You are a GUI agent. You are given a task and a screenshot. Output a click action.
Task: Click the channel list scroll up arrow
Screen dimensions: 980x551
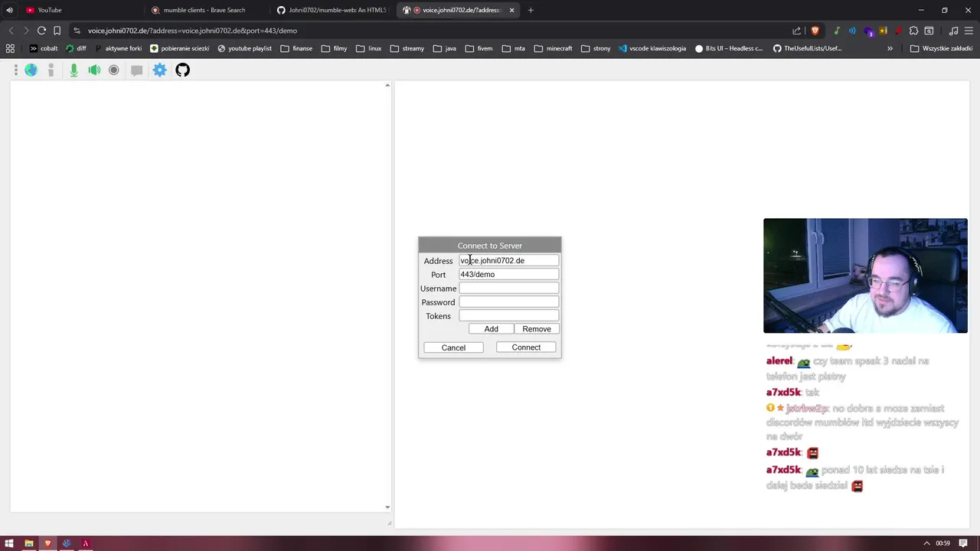[x=387, y=85]
